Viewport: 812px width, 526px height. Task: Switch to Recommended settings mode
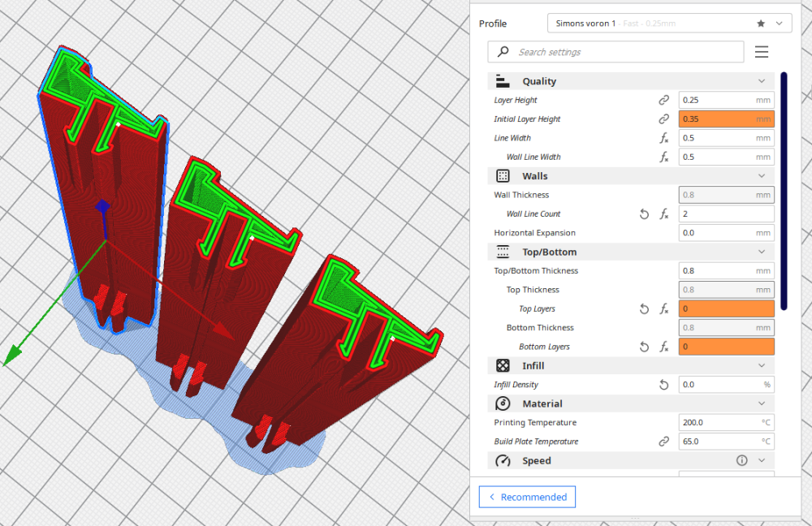point(527,497)
